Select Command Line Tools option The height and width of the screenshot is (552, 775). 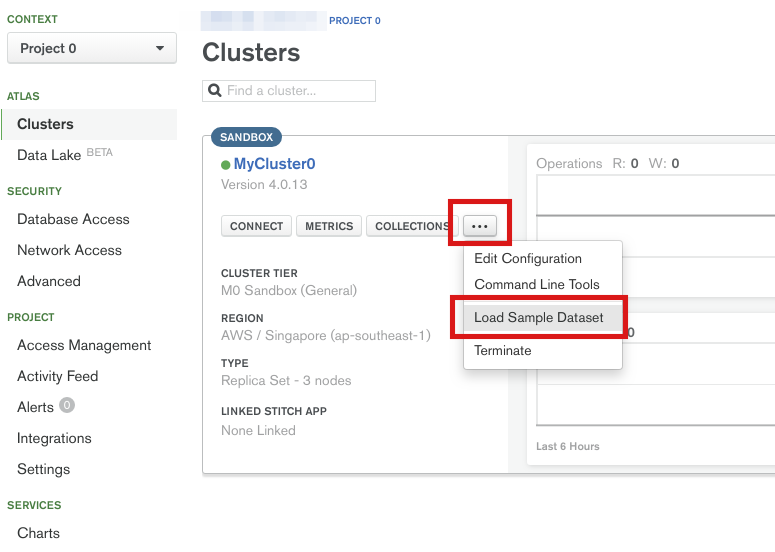(x=536, y=284)
